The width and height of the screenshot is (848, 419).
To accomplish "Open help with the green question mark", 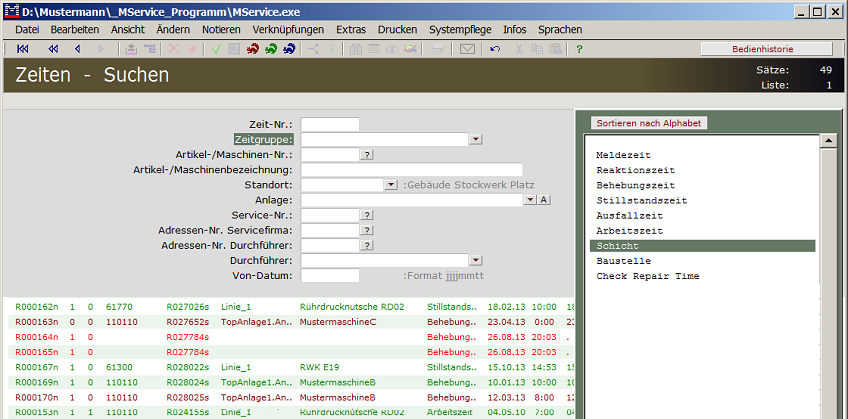I will [x=579, y=49].
